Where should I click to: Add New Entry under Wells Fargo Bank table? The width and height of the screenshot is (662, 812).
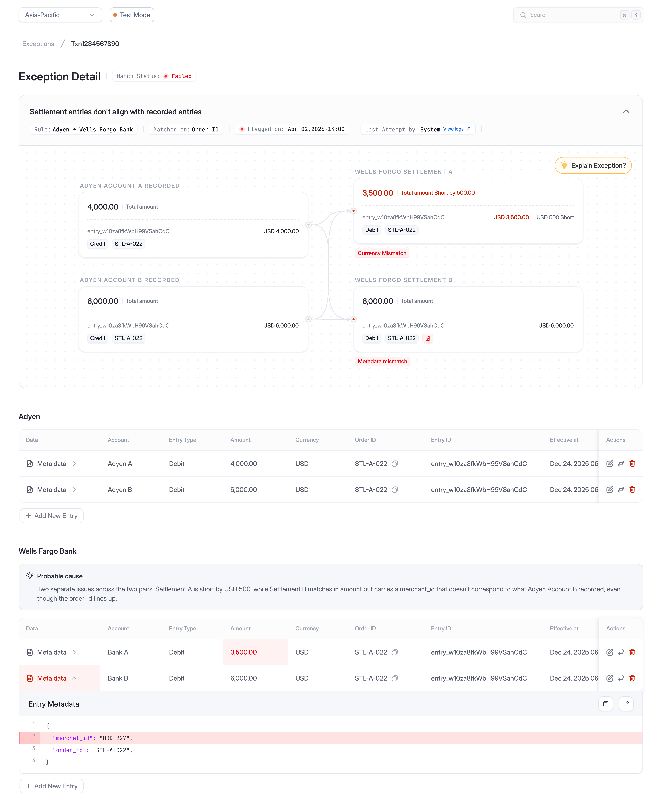[x=51, y=786]
